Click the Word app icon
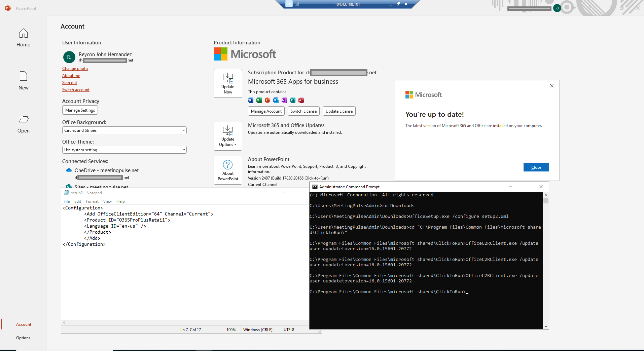The image size is (644, 351). point(251,100)
